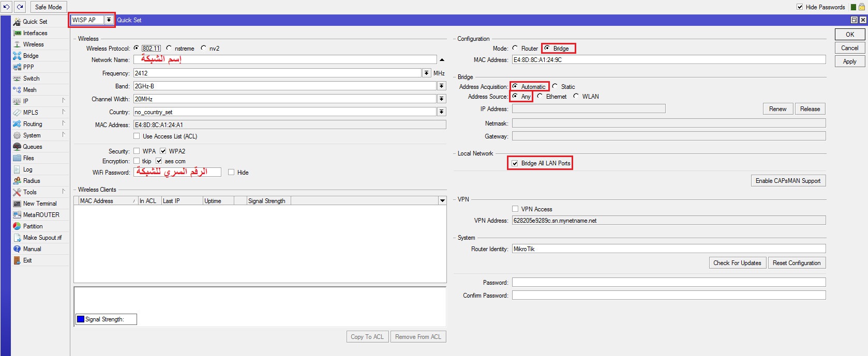Click the undo arrow icon
The image size is (868, 356).
click(x=7, y=7)
